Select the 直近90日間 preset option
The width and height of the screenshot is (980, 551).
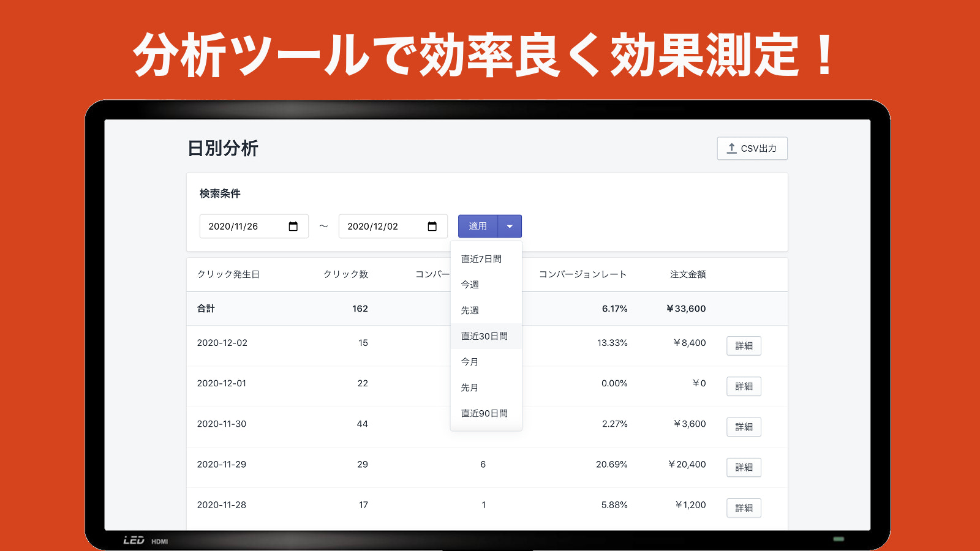click(x=484, y=413)
